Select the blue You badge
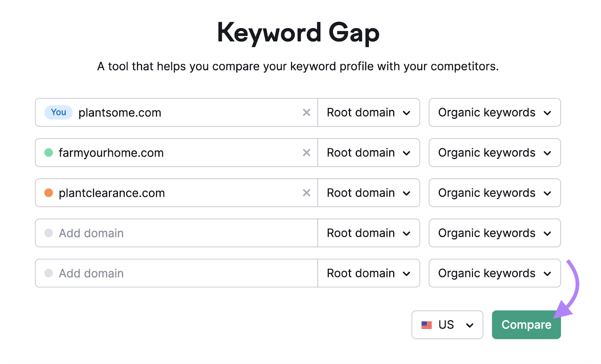Viewport: 601px width, 364px height. [58, 112]
